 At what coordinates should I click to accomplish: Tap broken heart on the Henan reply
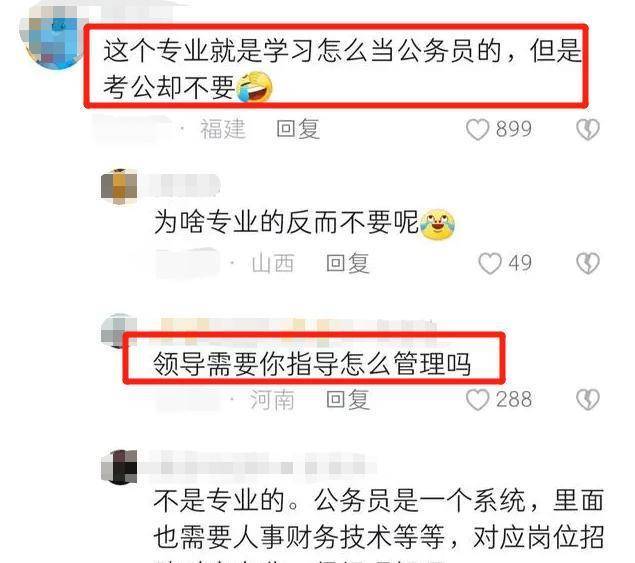click(588, 400)
